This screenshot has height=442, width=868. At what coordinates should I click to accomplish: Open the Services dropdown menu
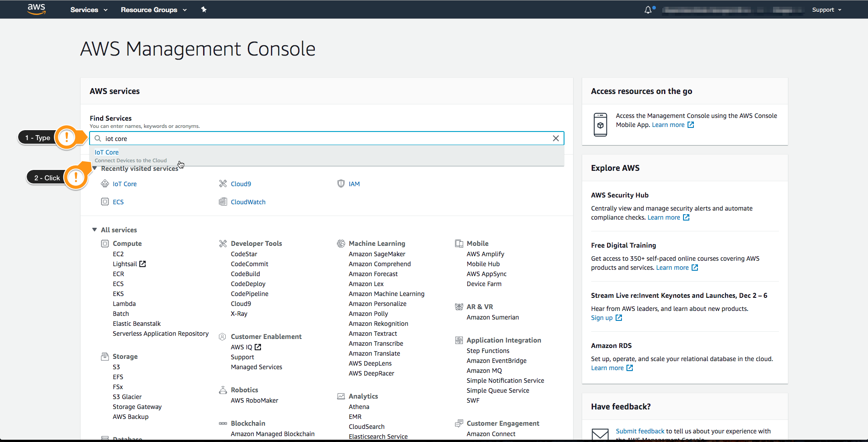click(x=89, y=9)
